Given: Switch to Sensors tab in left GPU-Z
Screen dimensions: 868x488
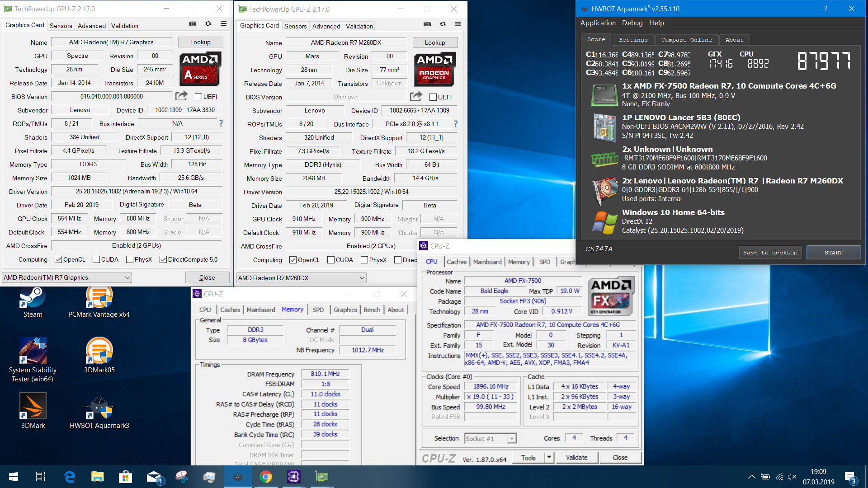Looking at the screenshot, I should (x=61, y=26).
